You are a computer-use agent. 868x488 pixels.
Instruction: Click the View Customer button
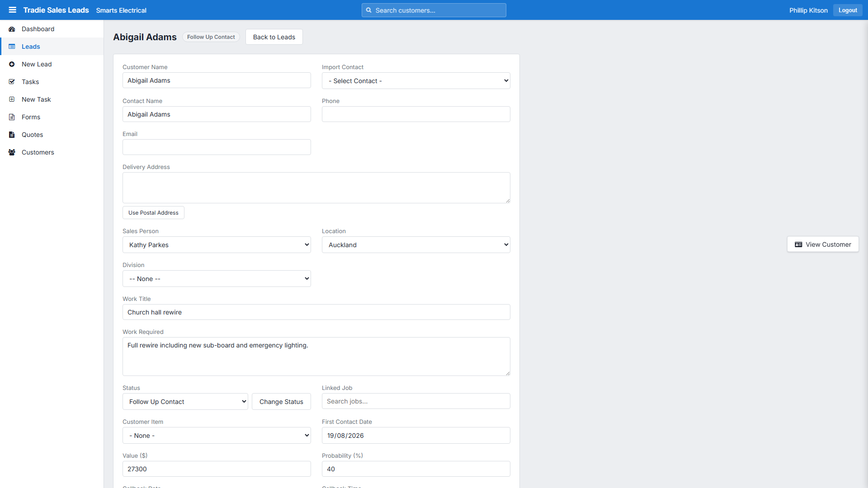tap(823, 244)
